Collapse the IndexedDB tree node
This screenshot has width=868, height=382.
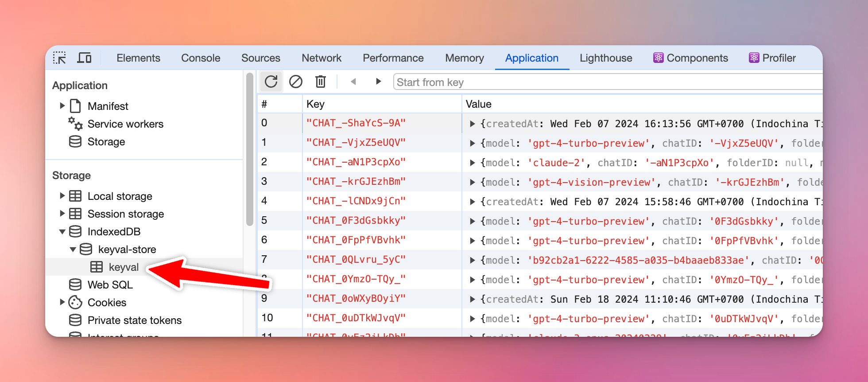click(x=62, y=231)
